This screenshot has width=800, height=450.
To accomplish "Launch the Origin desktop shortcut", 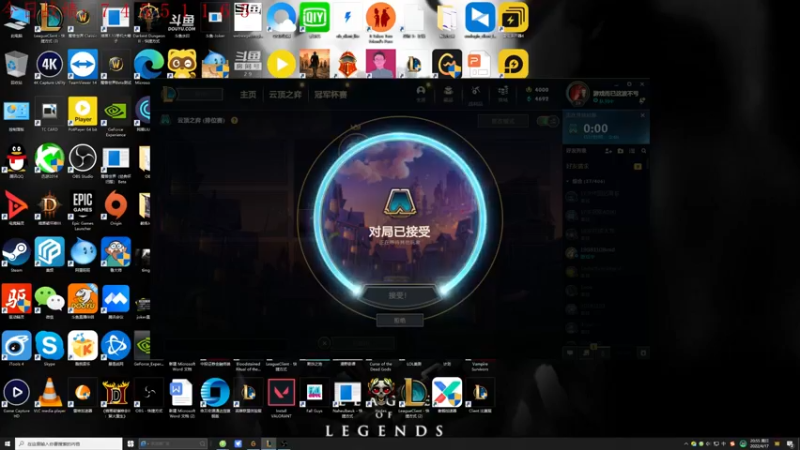I will pyautogui.click(x=115, y=207).
